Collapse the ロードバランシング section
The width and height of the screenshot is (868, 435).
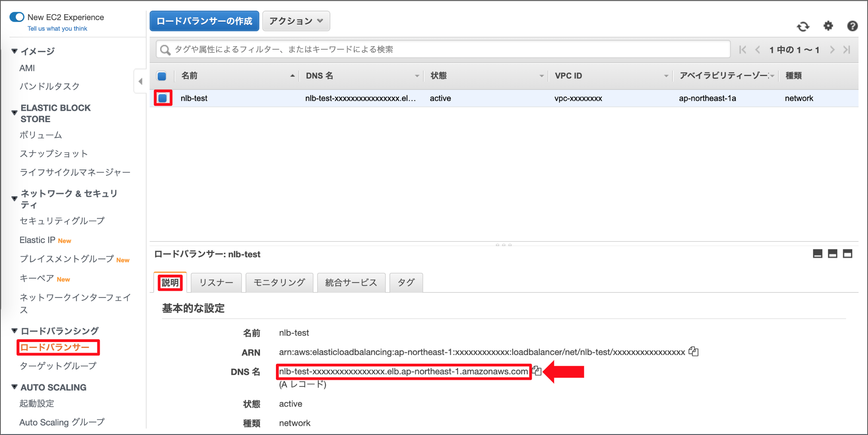point(15,331)
